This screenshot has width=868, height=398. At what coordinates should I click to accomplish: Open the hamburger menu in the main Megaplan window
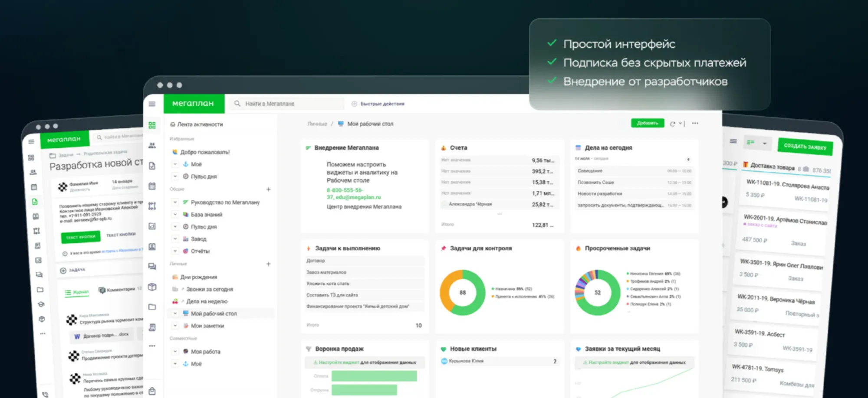[152, 104]
